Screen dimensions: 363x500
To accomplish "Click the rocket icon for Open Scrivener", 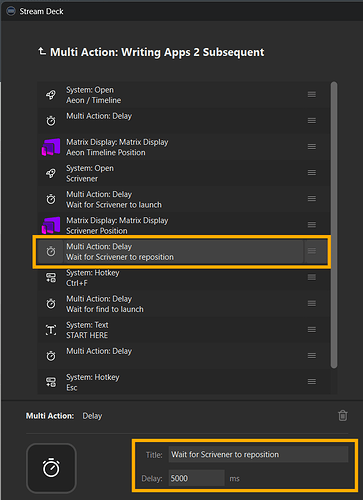I will pos(51,173).
